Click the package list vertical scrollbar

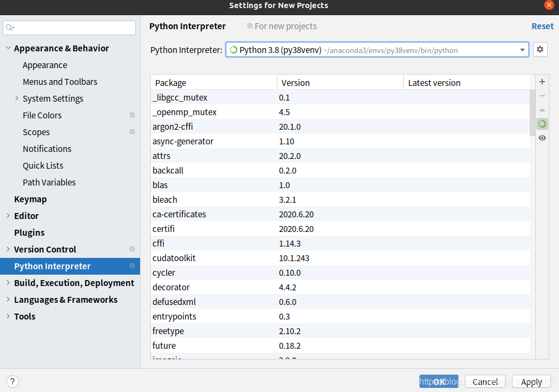coord(533,112)
